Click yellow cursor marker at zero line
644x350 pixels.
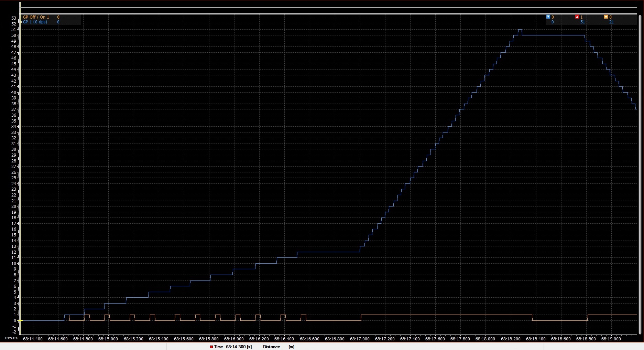click(x=21, y=320)
